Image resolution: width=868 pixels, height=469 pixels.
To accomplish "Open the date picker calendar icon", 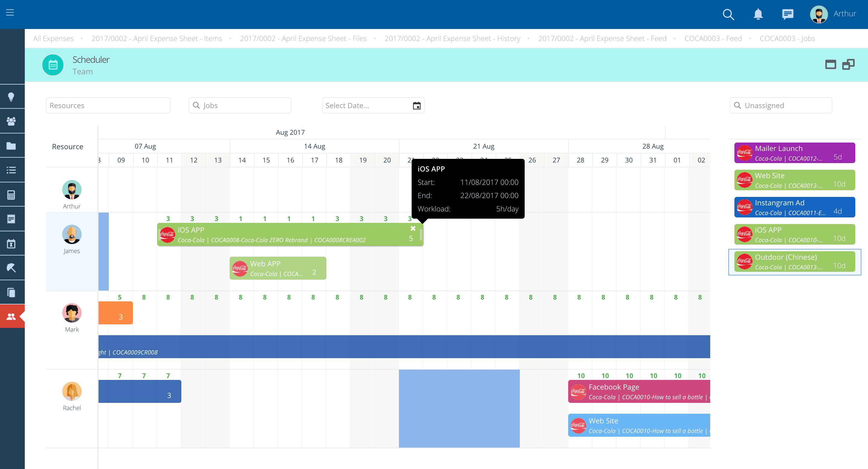I will [x=416, y=106].
